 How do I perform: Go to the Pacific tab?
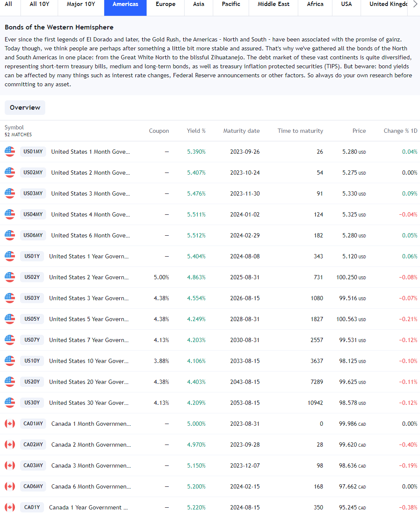coord(231,4)
